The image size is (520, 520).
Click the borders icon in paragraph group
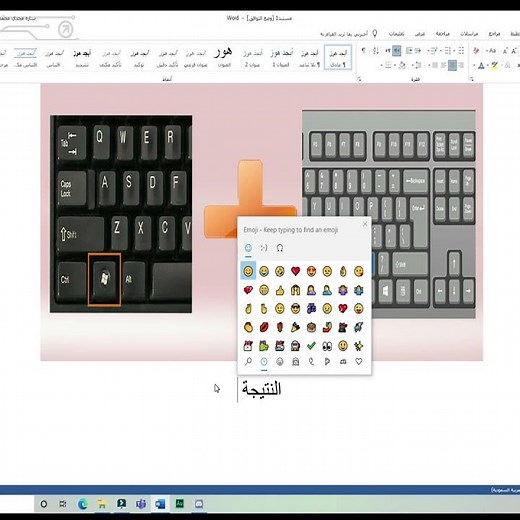coord(388,65)
